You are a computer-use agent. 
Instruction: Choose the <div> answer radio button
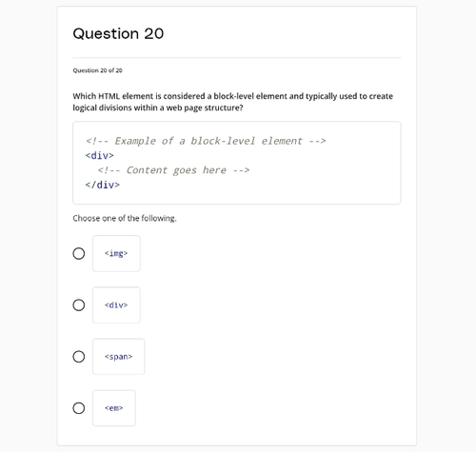tap(79, 305)
